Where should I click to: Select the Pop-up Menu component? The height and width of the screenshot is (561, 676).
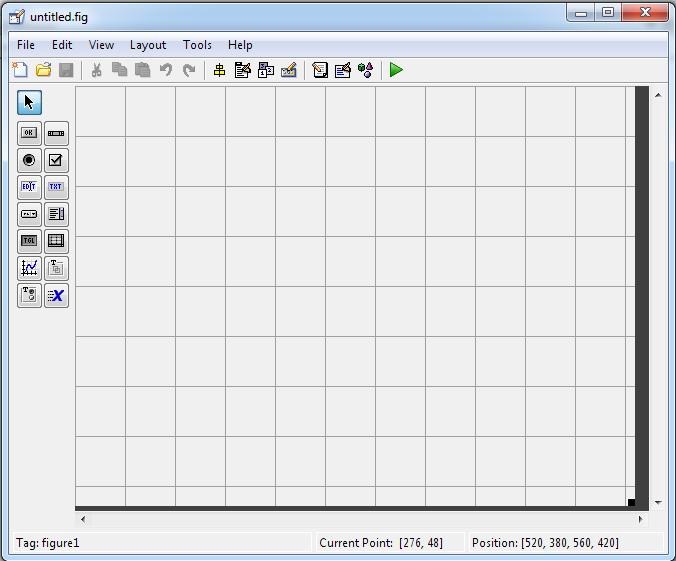[29, 214]
